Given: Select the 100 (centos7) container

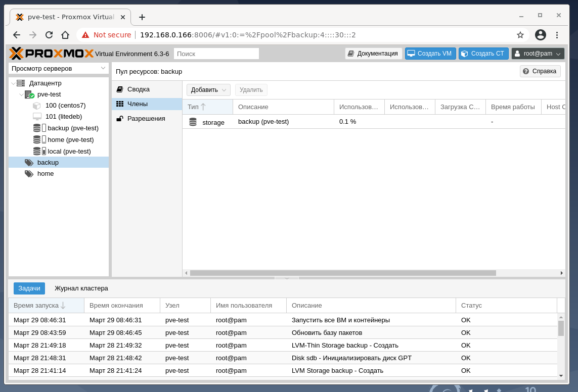Looking at the screenshot, I should [65, 106].
